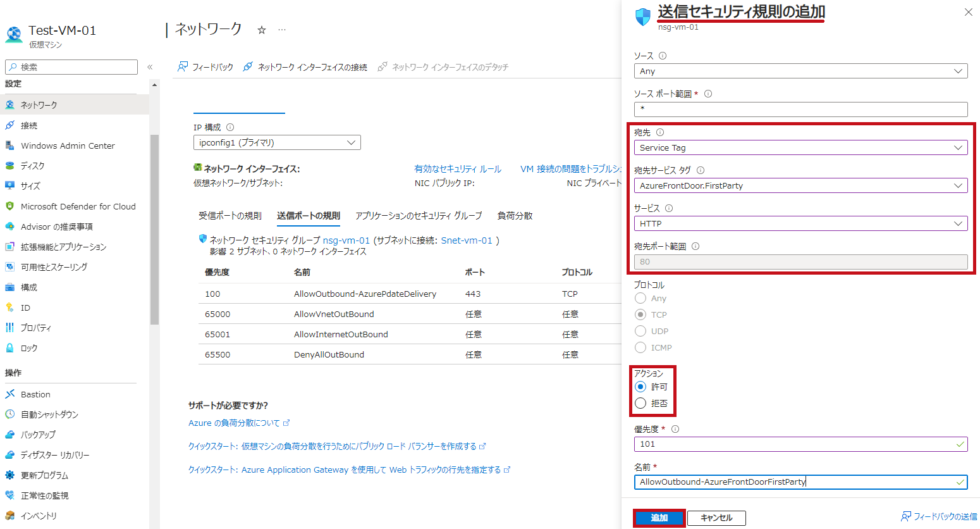Click the 追加 button

click(659, 518)
